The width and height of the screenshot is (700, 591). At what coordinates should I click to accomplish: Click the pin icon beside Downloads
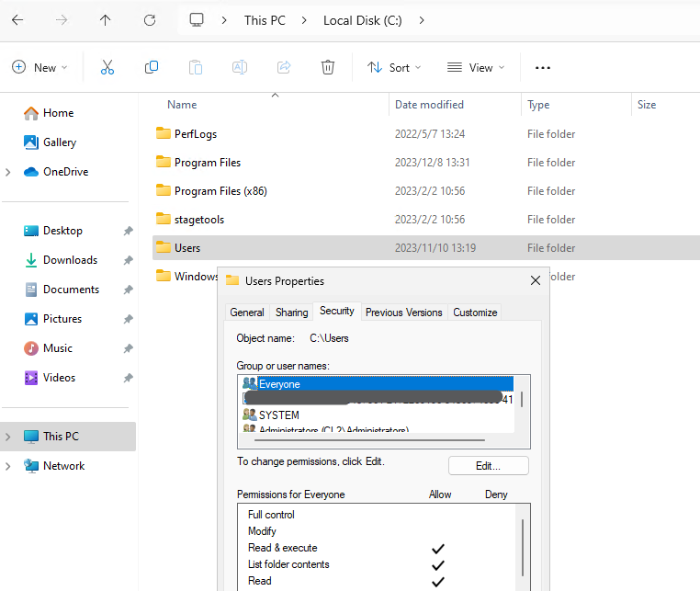[128, 260]
